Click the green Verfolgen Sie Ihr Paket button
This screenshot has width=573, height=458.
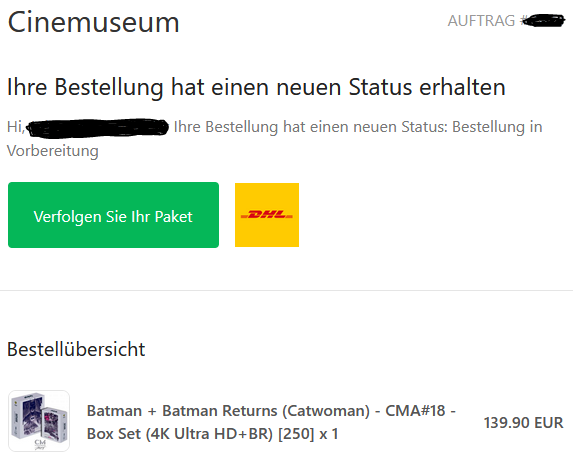[x=113, y=215]
